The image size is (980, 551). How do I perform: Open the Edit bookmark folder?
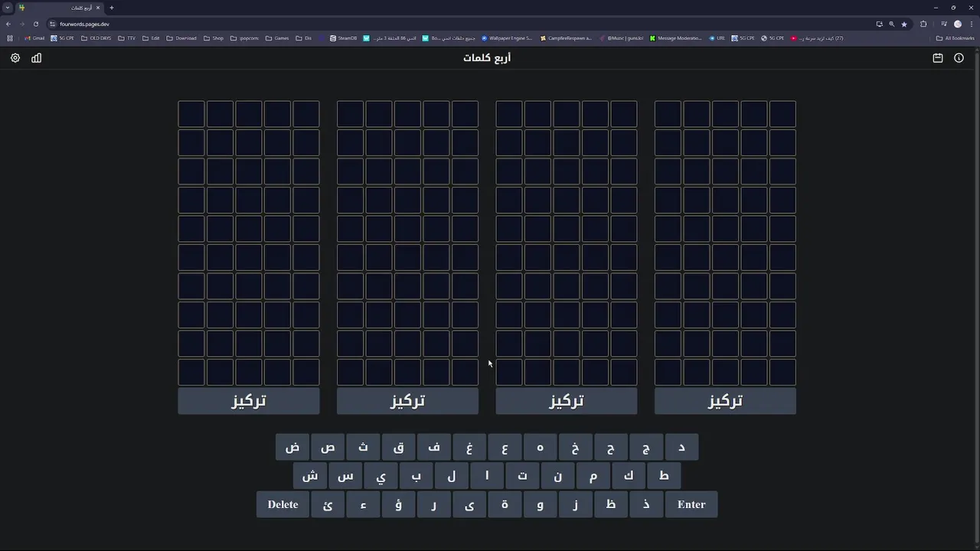coord(151,38)
